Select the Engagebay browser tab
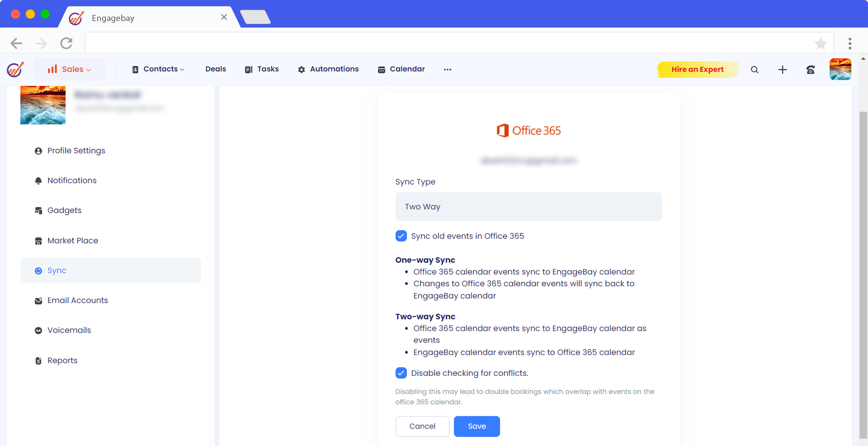 point(149,18)
